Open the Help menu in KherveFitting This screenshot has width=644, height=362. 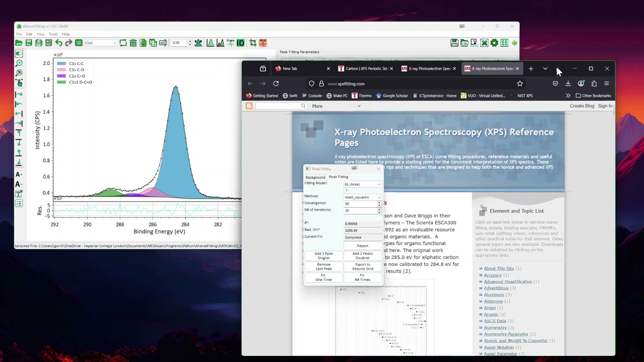point(66,34)
